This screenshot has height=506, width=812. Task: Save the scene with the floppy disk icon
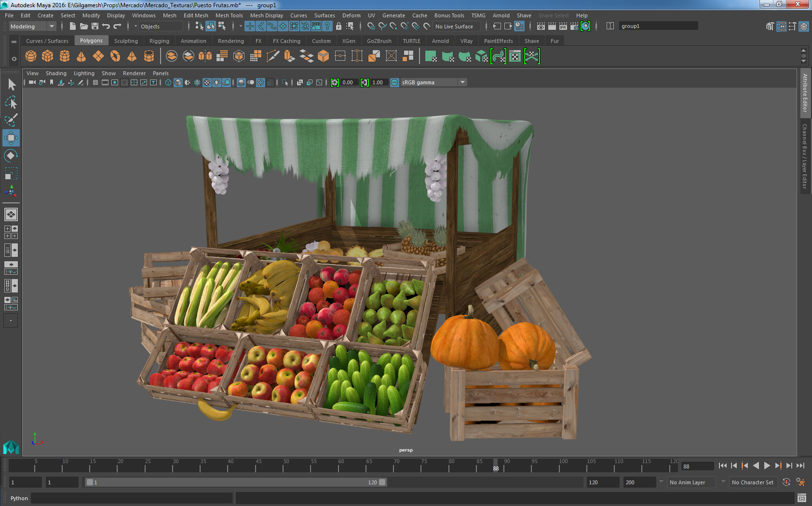click(x=95, y=27)
